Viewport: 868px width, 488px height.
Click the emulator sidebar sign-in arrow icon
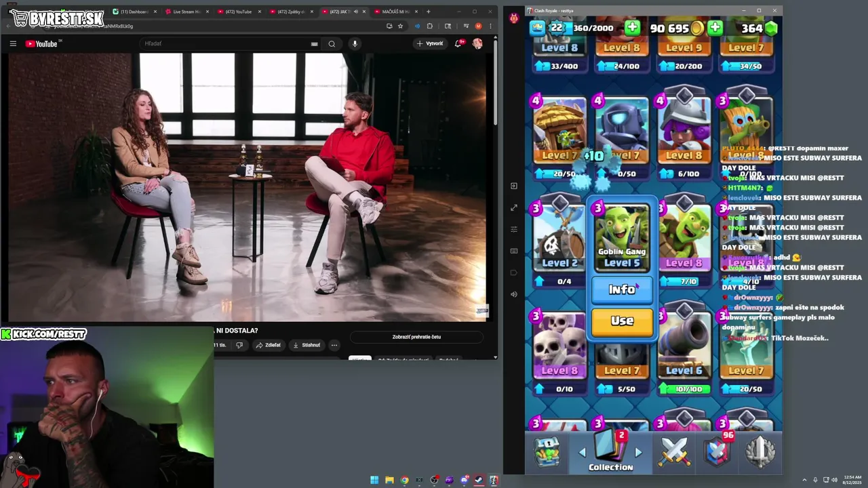[513, 186]
